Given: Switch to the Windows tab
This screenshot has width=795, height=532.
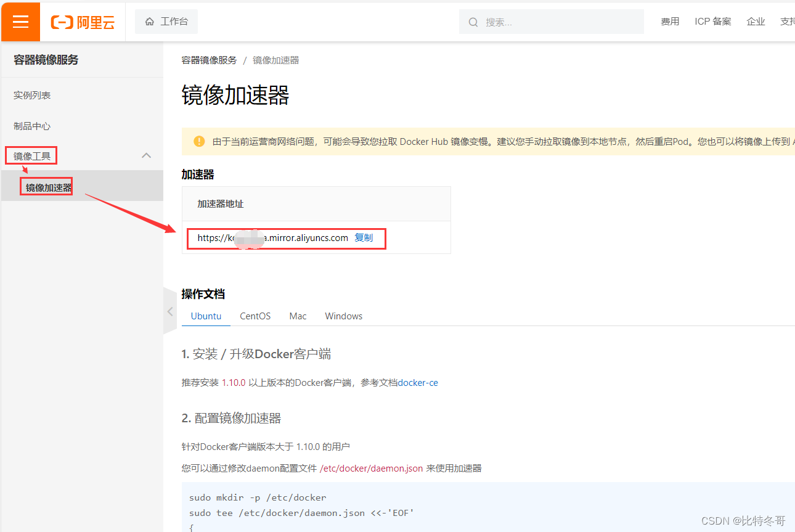Looking at the screenshot, I should pyautogui.click(x=343, y=316).
